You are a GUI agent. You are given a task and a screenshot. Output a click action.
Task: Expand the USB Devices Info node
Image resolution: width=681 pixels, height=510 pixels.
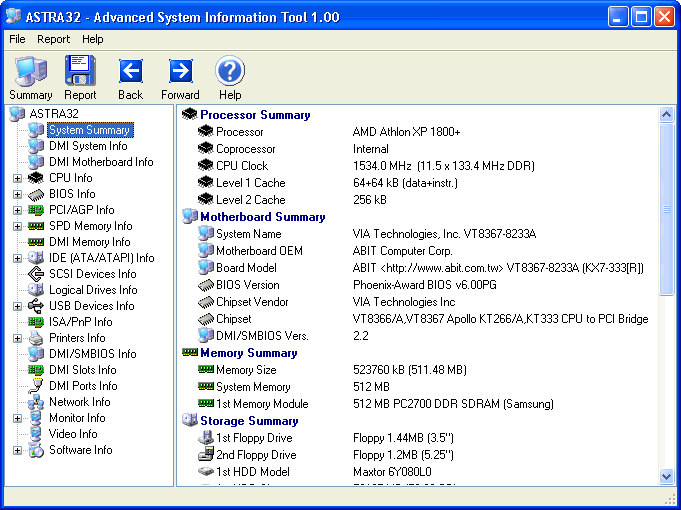coord(17,306)
